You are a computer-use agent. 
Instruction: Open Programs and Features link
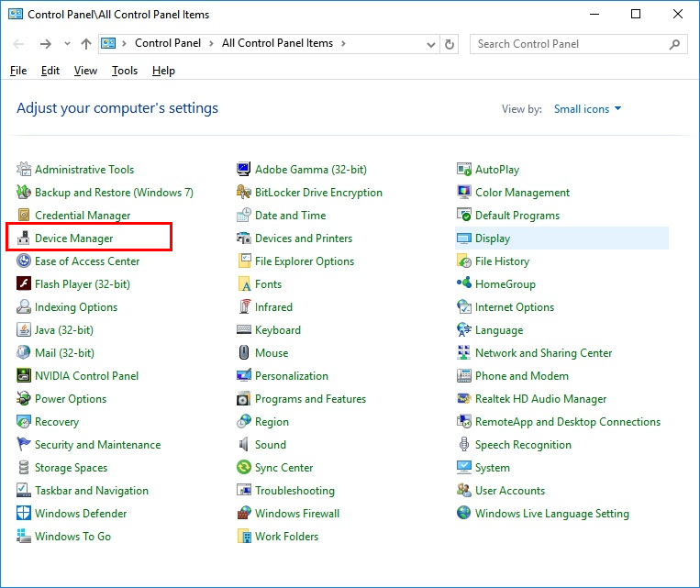pyautogui.click(x=310, y=399)
